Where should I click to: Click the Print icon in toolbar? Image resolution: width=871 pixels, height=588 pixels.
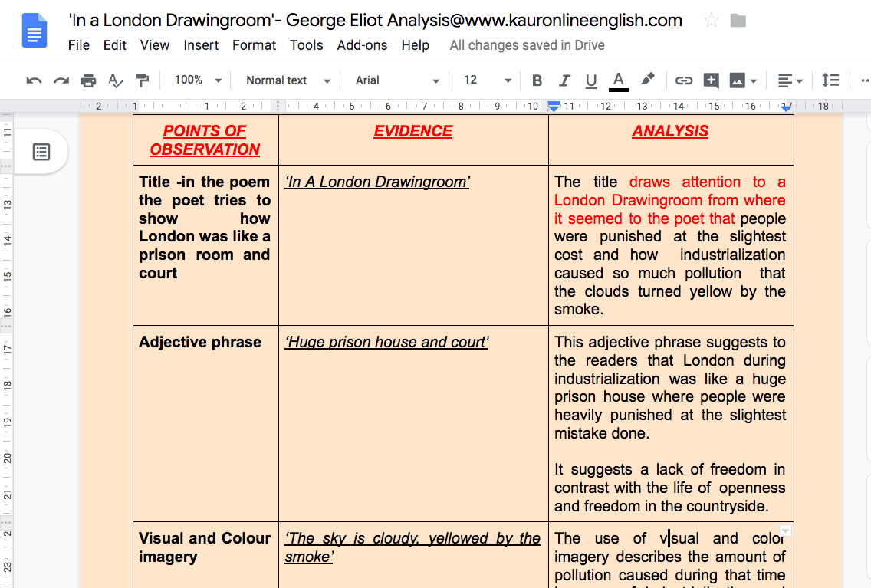[x=87, y=81]
